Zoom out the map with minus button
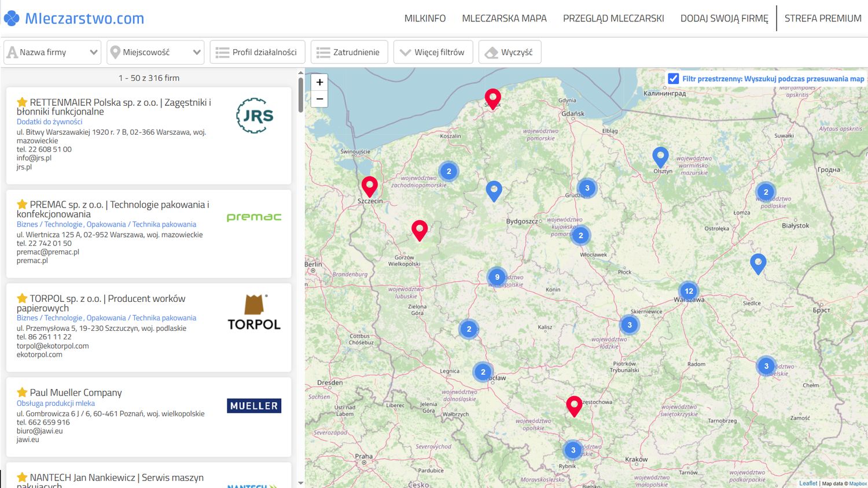The image size is (868, 488). pos(319,99)
